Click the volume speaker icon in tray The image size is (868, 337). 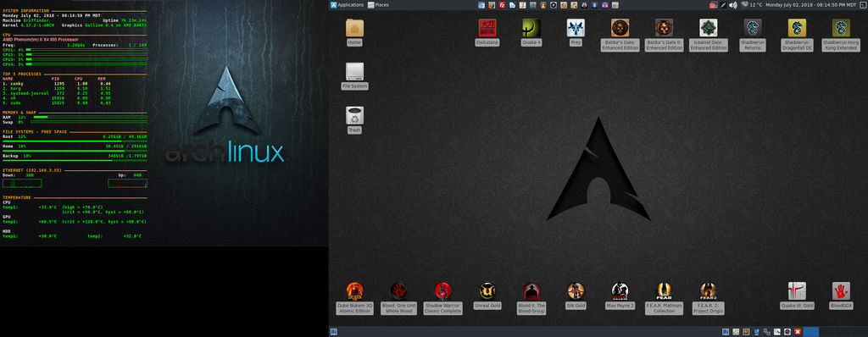[733, 5]
